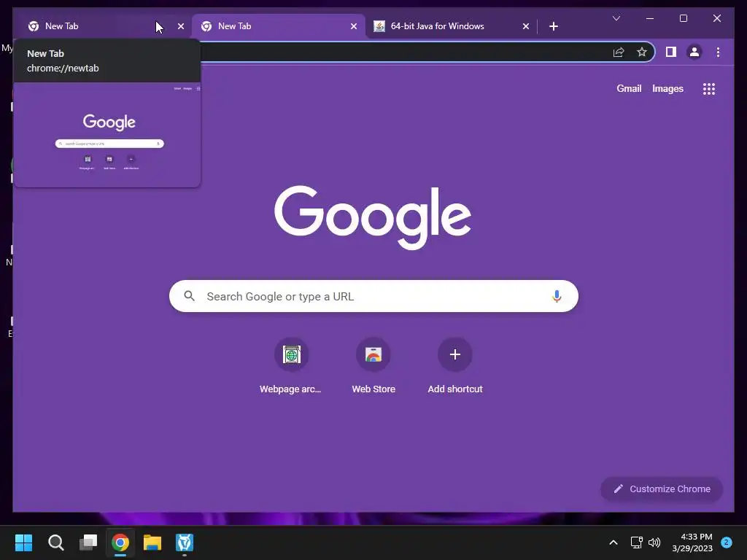Click the Customize Chrome button
Image resolution: width=747 pixels, height=560 pixels.
tap(662, 489)
